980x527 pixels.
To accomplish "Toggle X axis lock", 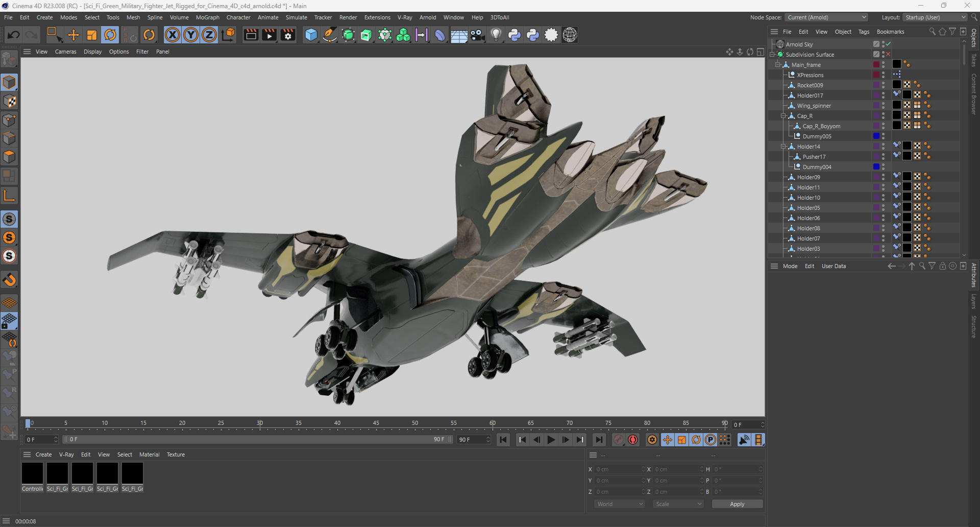I will 173,35.
